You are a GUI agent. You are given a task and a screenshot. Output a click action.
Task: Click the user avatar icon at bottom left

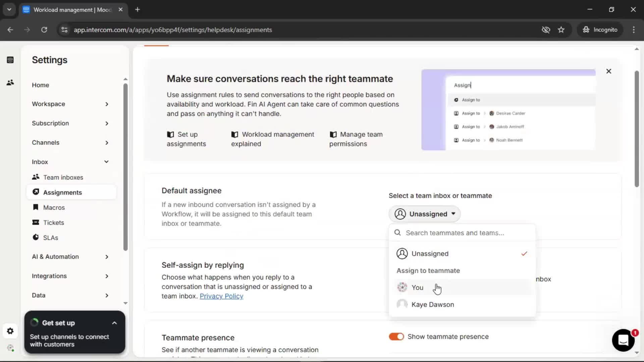pos(10,348)
